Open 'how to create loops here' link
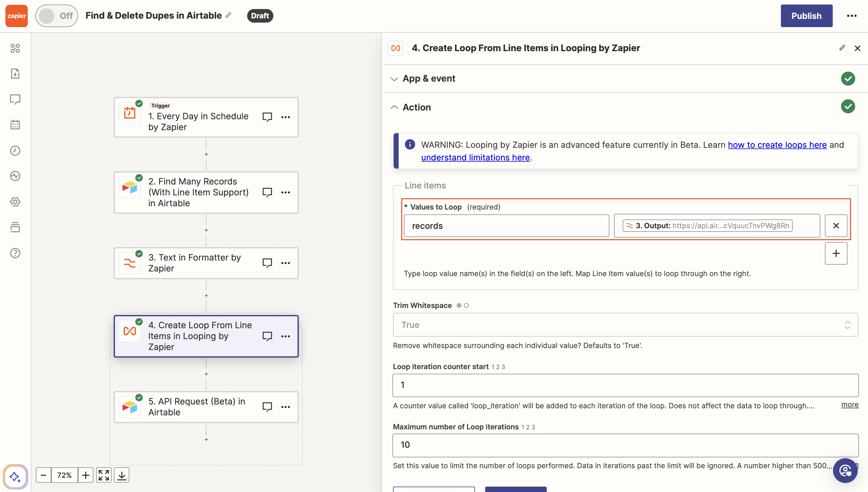Viewport: 868px width, 492px height. coord(777,145)
